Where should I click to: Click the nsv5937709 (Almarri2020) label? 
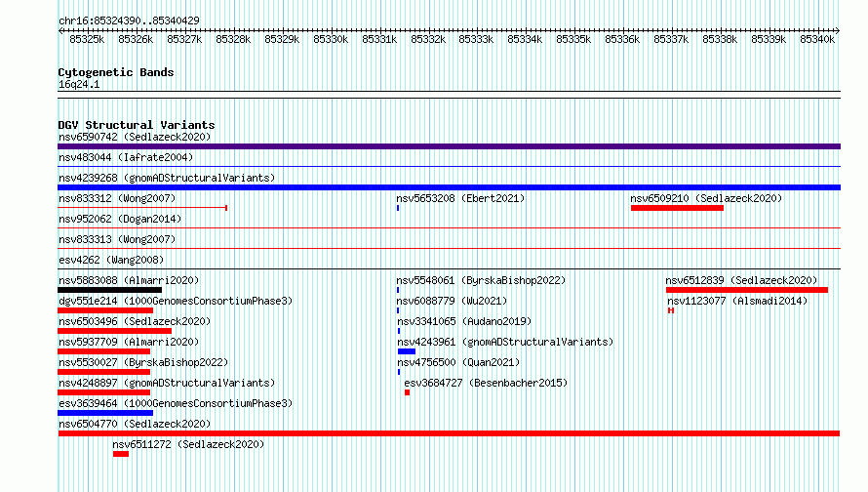129,342
